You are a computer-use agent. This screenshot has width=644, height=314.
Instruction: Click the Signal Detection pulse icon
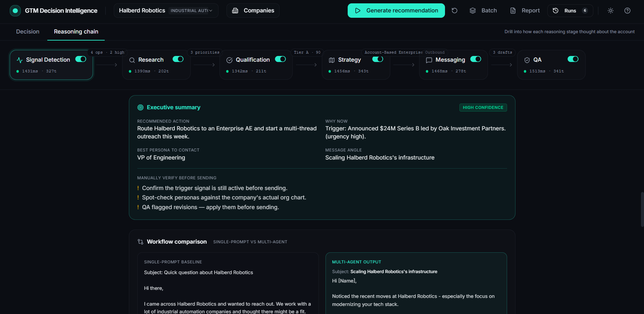point(19,60)
